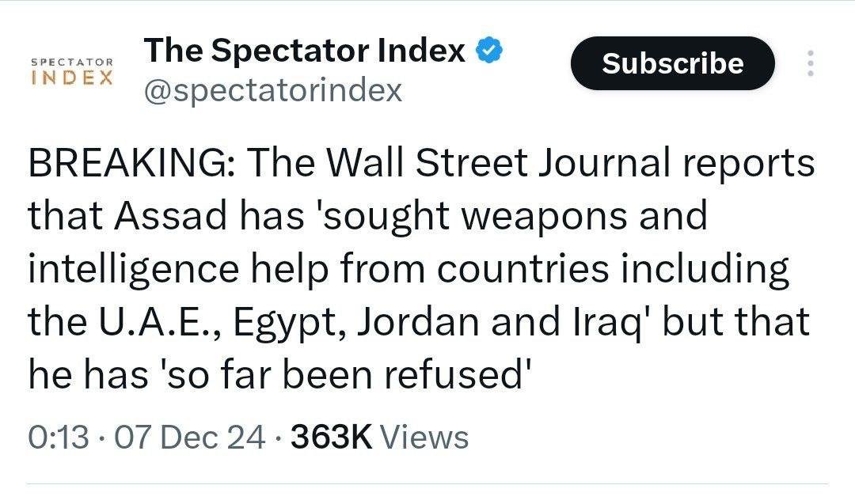Click the blue verified checkmark badge
Screen dimensions: 855x504
(489, 52)
